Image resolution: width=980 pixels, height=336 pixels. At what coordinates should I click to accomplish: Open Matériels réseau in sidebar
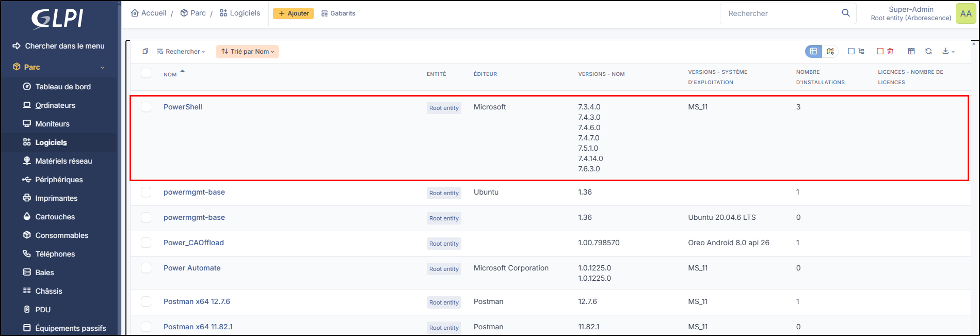pyautogui.click(x=63, y=161)
